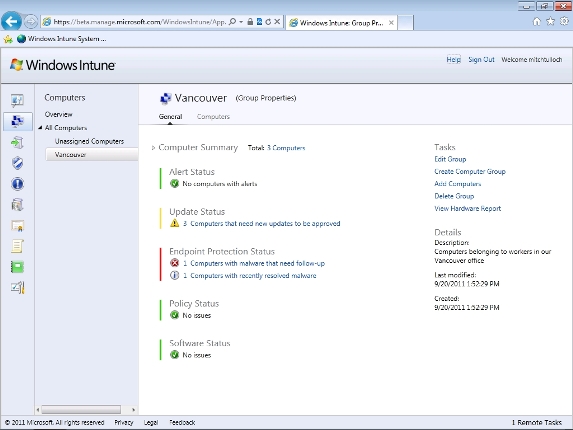Select the Computers workspace icon in the sidebar

[17, 121]
